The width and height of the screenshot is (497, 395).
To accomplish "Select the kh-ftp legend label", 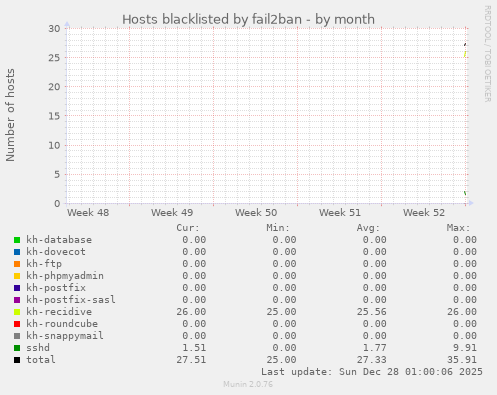I will pos(44,264).
